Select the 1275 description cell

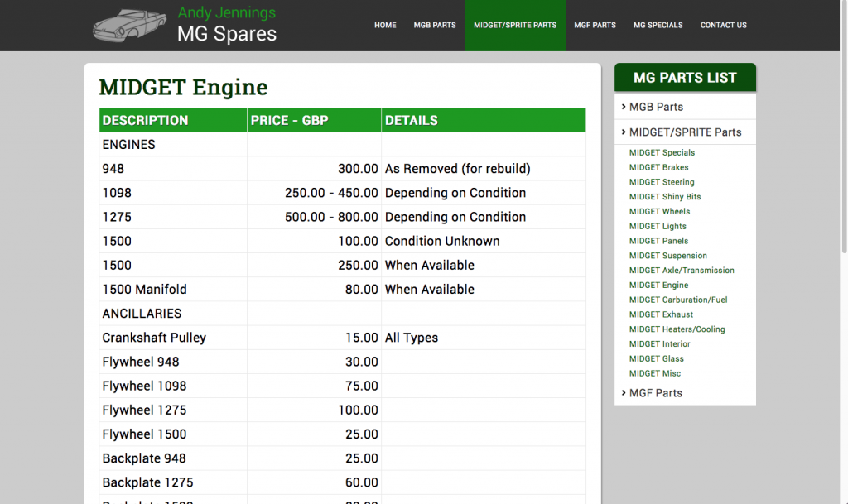click(x=173, y=217)
